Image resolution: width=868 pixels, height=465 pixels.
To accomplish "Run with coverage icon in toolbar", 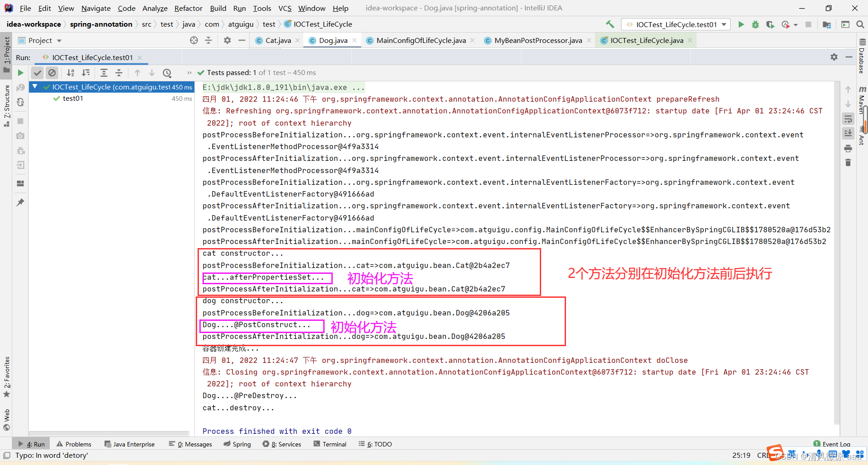I will click(x=770, y=24).
